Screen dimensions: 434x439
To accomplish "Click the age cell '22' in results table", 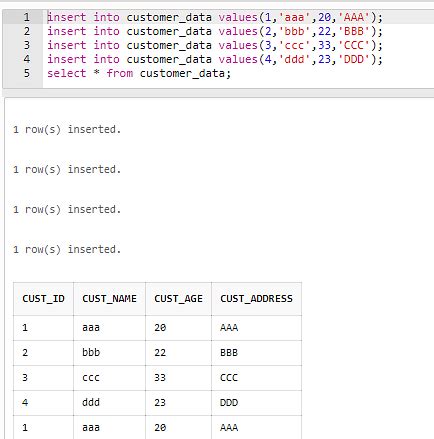I will tap(178, 353).
